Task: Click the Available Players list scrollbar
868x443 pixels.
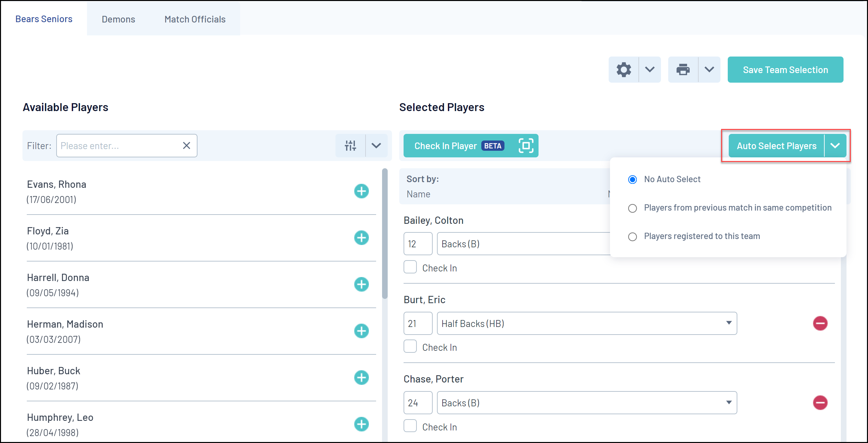Action: [384, 233]
